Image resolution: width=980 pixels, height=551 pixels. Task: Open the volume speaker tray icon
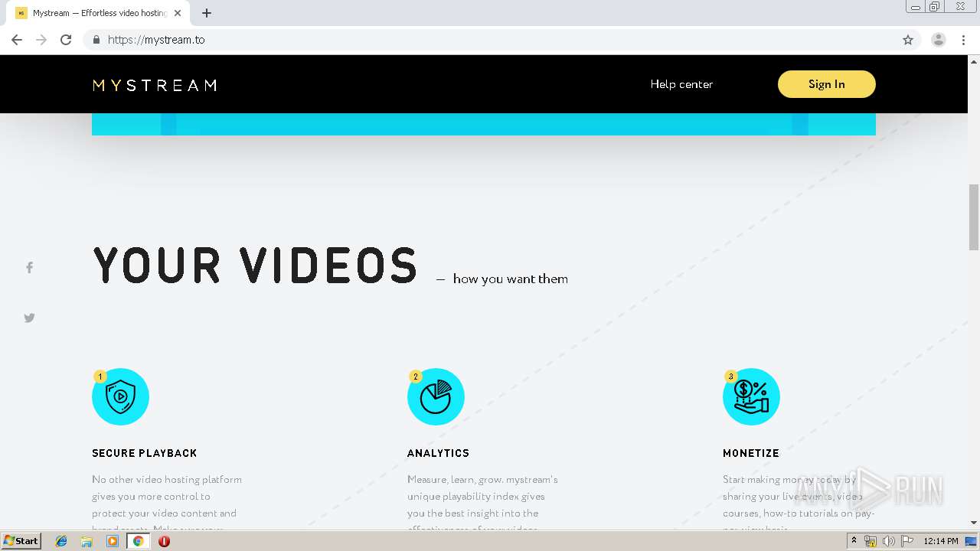(x=888, y=541)
